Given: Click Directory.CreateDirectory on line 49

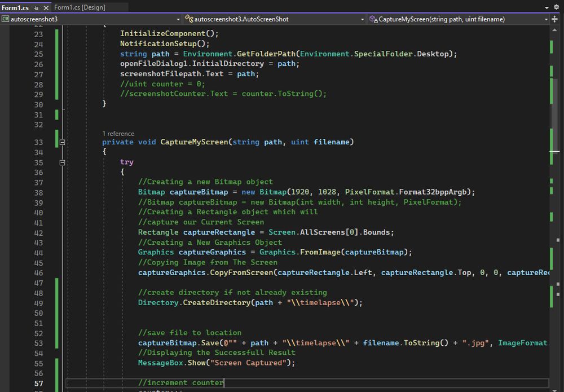Looking at the screenshot, I should [194, 303].
